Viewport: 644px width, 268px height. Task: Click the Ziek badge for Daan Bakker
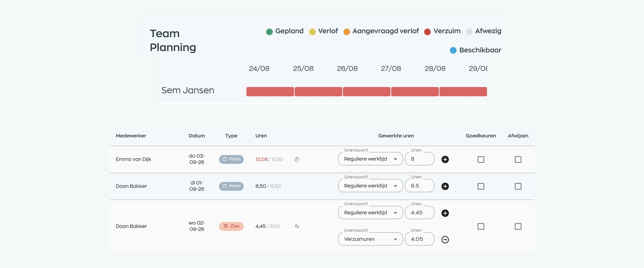pos(231,226)
